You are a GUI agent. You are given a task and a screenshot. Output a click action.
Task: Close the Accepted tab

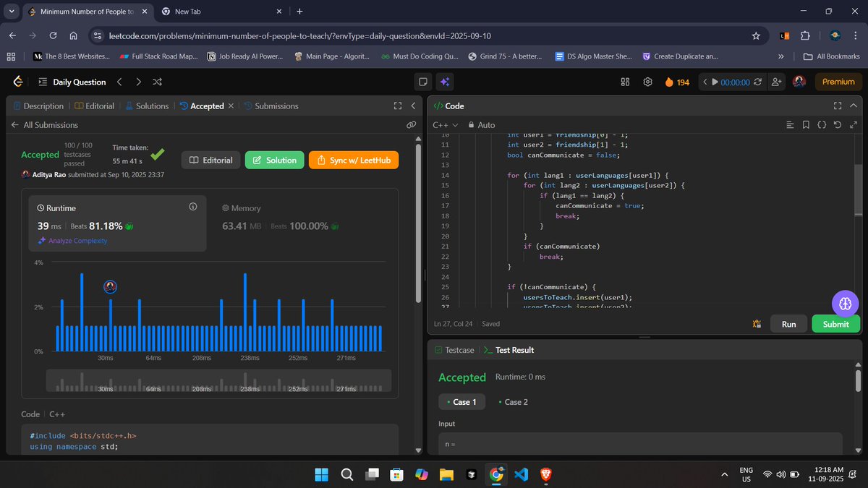[x=231, y=106]
